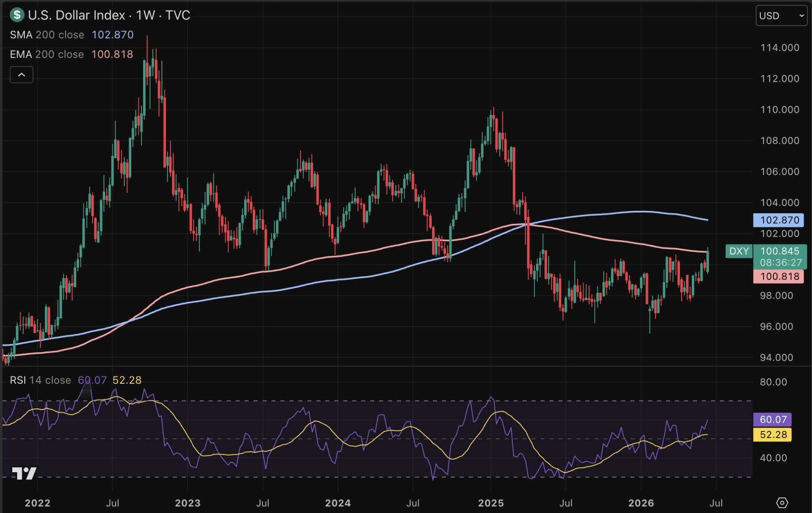Click the 2022 time axis label
Screen dimensions: 812x513
(37, 503)
